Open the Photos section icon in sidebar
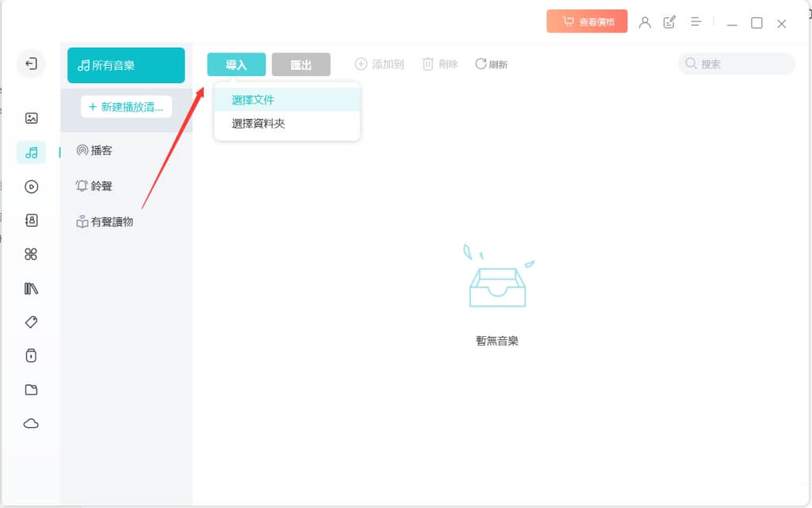Image resolution: width=812 pixels, height=508 pixels. pos(31,118)
